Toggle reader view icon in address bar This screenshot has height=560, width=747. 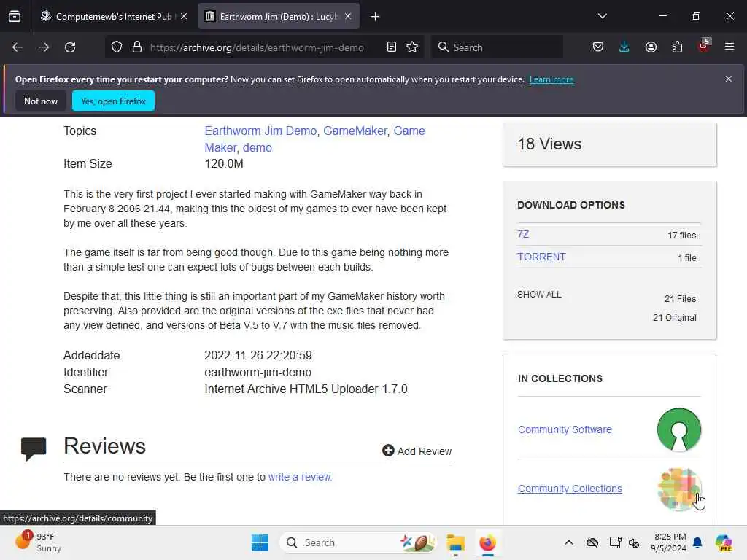392,47
